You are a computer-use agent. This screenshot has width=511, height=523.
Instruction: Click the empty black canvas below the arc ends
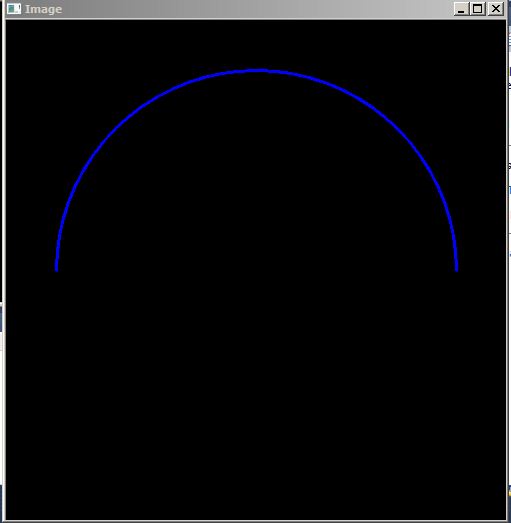tap(256, 394)
